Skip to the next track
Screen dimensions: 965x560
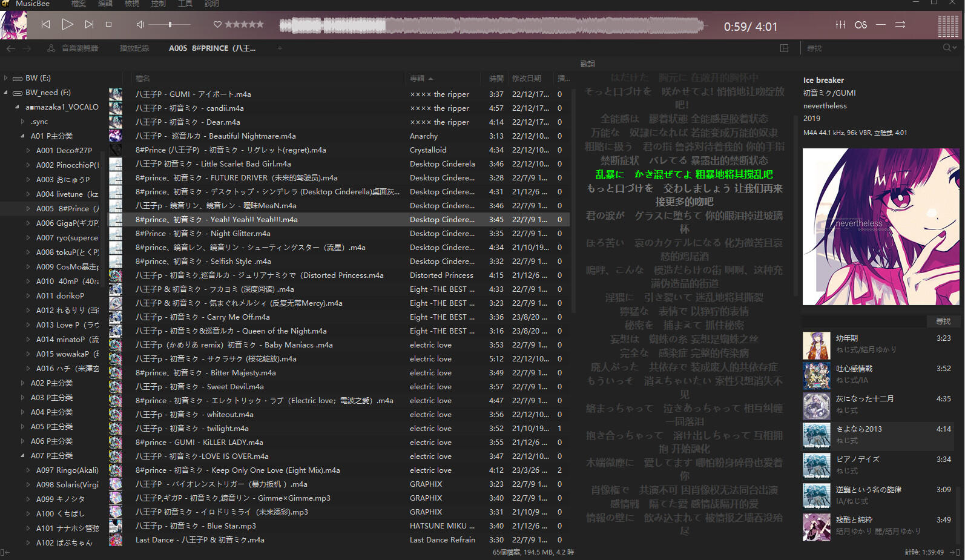(89, 25)
